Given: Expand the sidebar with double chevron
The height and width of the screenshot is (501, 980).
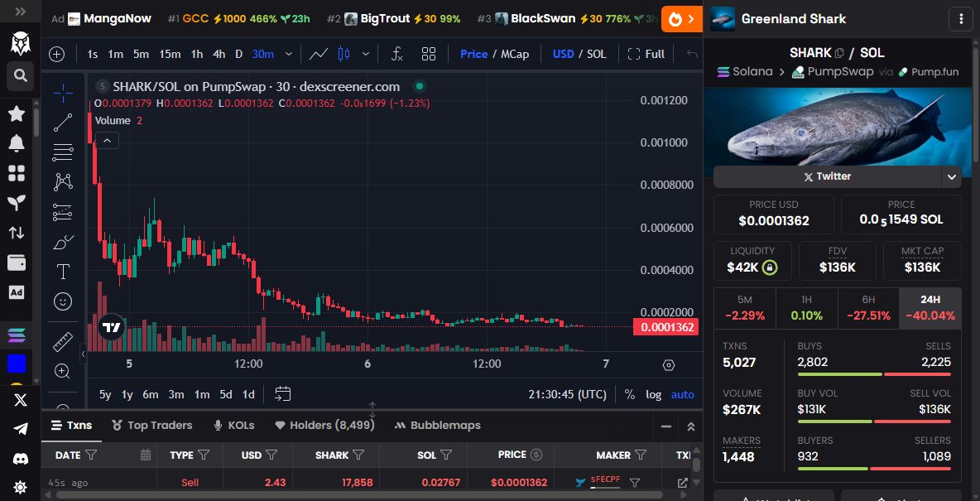Looking at the screenshot, I should [20, 12].
